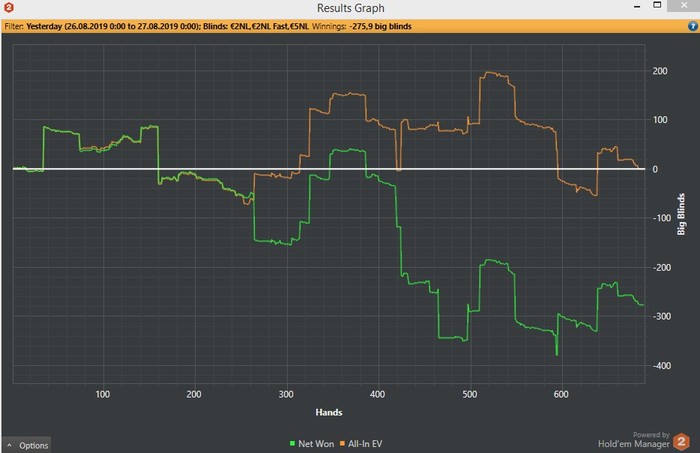The image size is (700, 453).
Task: Click the x-axis label '300'
Action: coord(286,394)
